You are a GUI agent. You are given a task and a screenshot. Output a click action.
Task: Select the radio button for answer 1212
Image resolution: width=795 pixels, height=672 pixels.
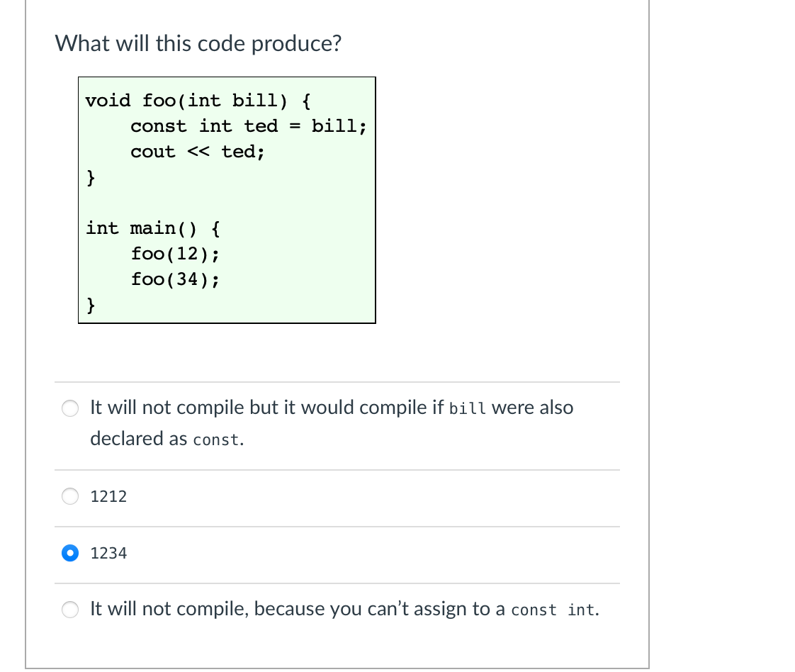[x=69, y=496]
